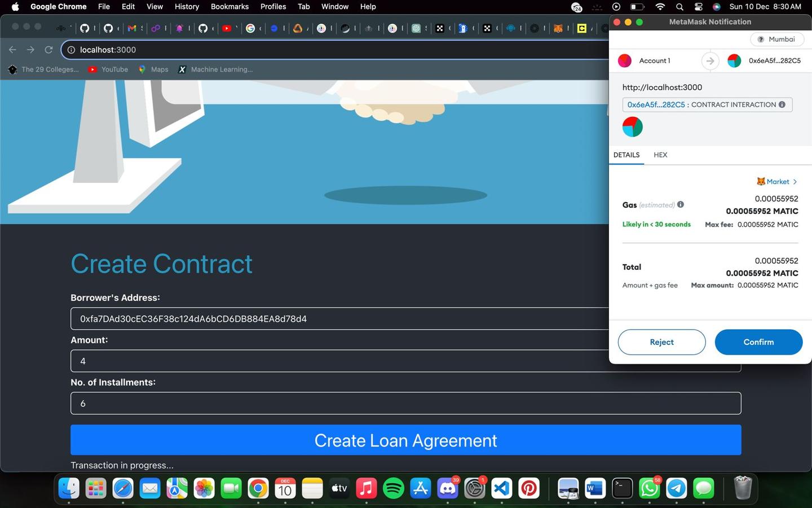This screenshot has height=508, width=812.
Task: Click 0x6eA5f...282C5 contract address link
Action: (x=656, y=104)
